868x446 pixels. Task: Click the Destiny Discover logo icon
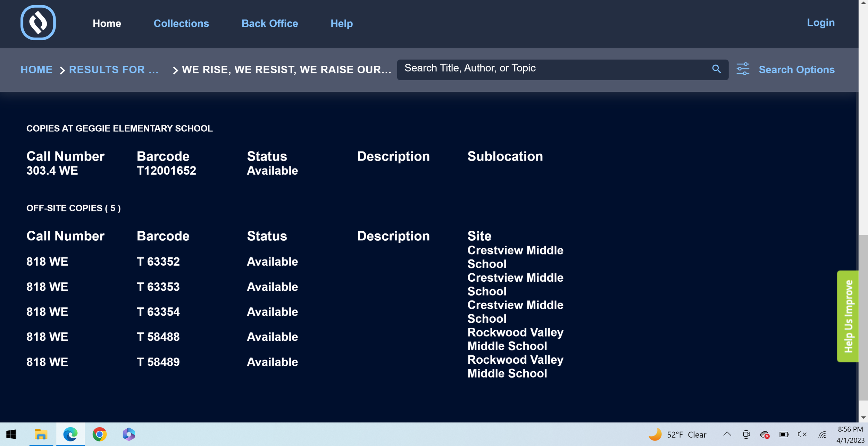pyautogui.click(x=38, y=23)
